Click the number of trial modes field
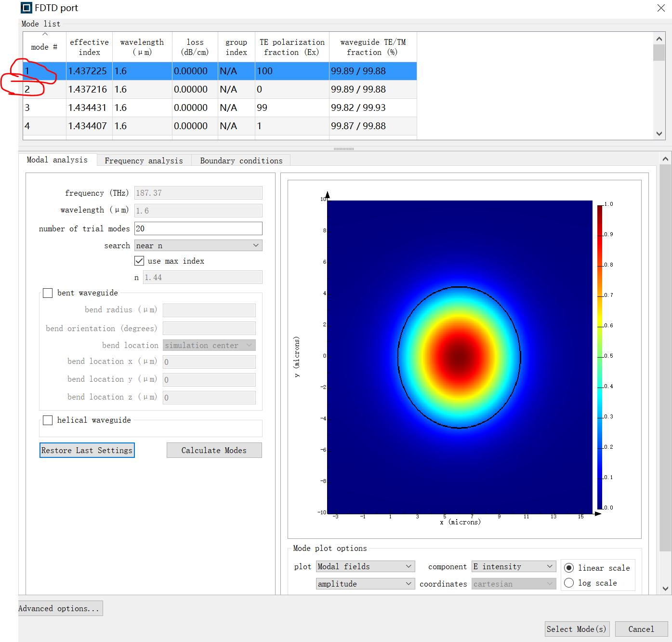This screenshot has width=672, height=642. click(198, 228)
